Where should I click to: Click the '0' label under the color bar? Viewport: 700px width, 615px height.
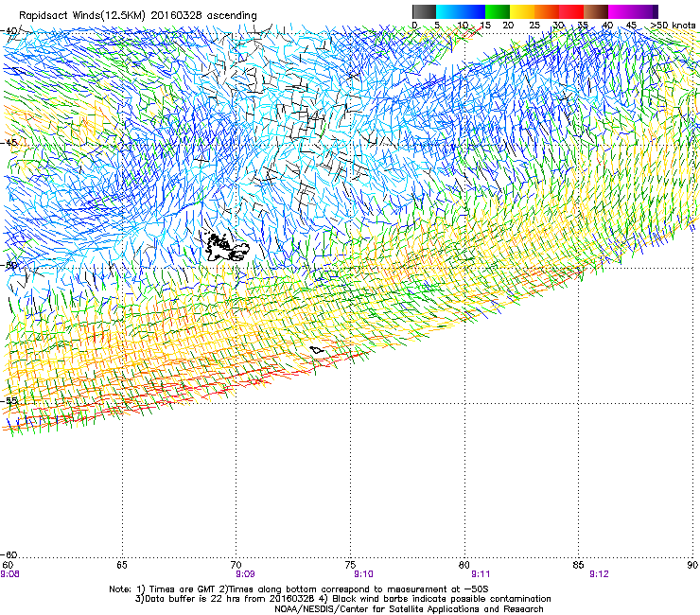pos(414,26)
